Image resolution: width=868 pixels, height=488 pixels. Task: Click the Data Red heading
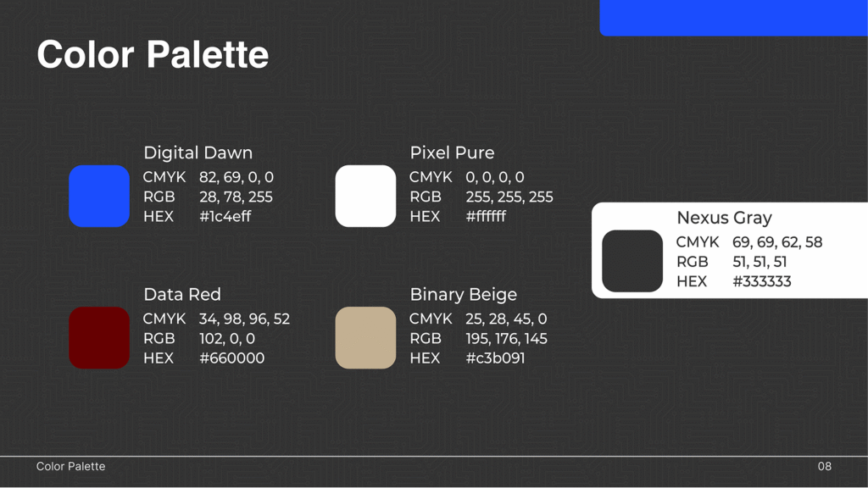(182, 294)
